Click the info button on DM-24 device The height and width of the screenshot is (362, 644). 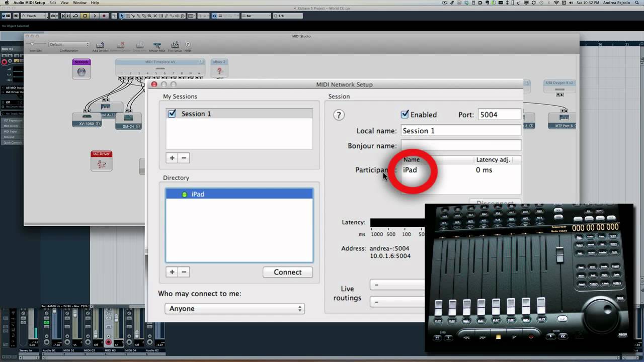tap(138, 126)
